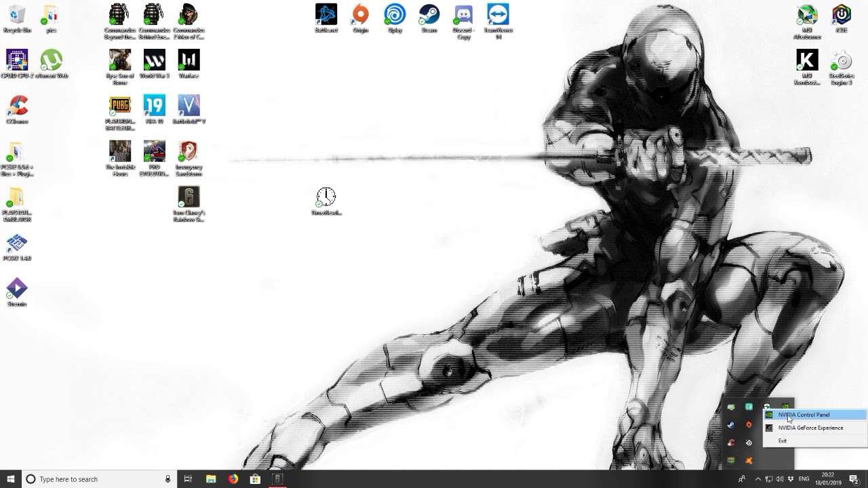Select the Warface game icon
This screenshot has width=868, height=488.
click(189, 64)
